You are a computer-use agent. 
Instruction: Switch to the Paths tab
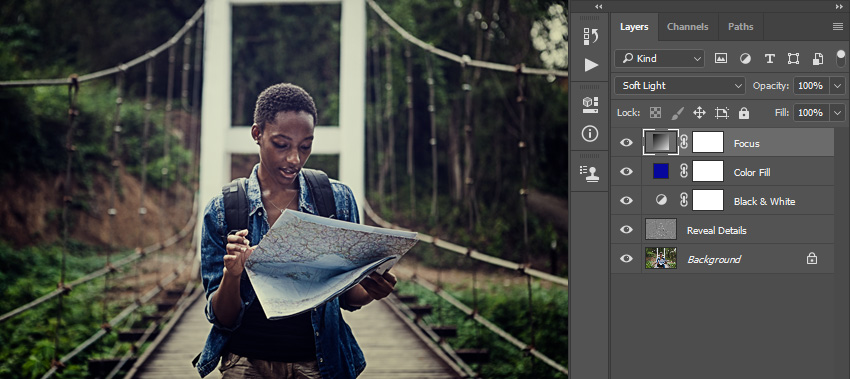click(x=740, y=27)
